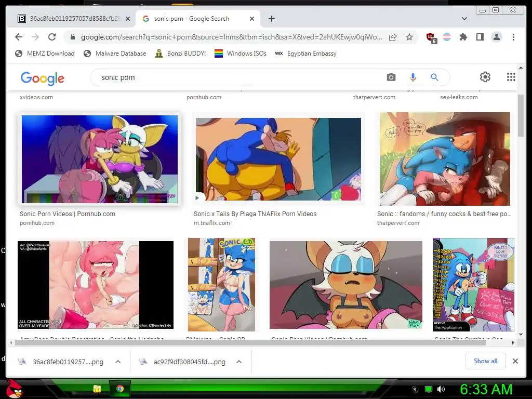Click the horizontal scrollbar left arrow

pyautogui.click(x=11, y=343)
